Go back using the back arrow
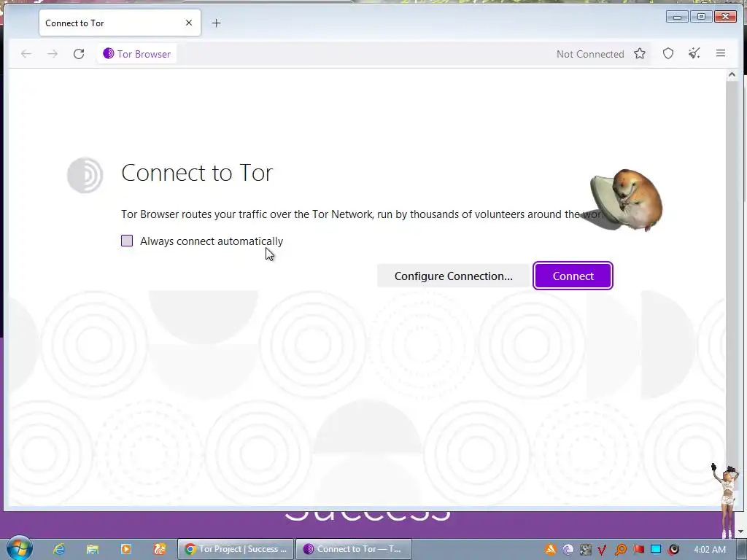747x560 pixels. pyautogui.click(x=26, y=54)
